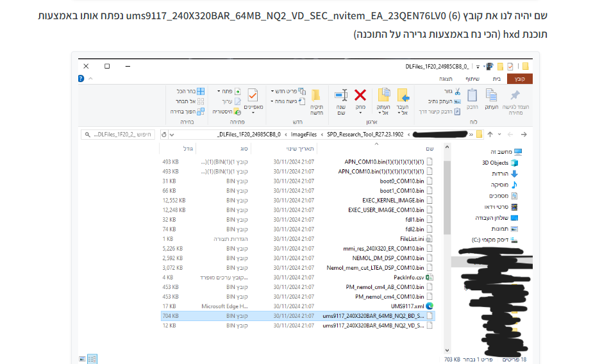This screenshot has width=593, height=364.
Task: Select the file UMS9117.xml
Action: (407, 306)
